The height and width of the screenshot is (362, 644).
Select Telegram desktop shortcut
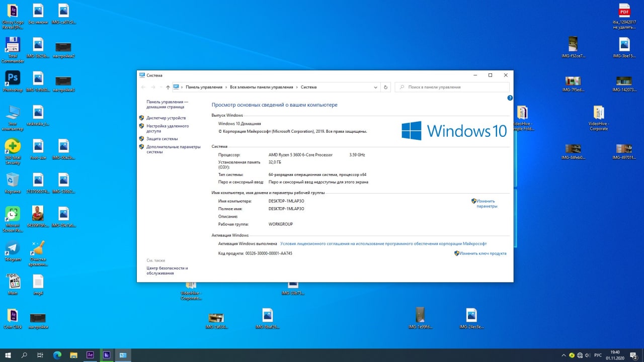tap(13, 251)
